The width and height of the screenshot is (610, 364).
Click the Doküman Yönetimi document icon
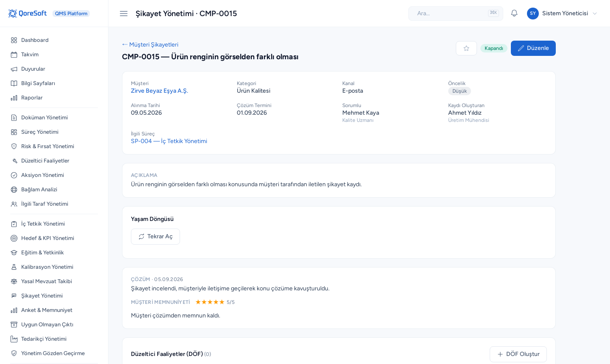coord(14,118)
